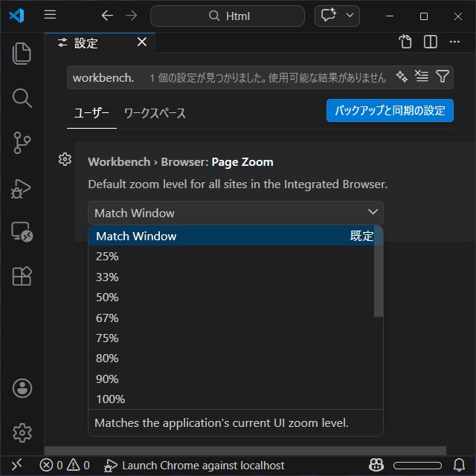Click the Accounts icon in activity bar
Screen dimensions: 476x476
click(x=22, y=387)
